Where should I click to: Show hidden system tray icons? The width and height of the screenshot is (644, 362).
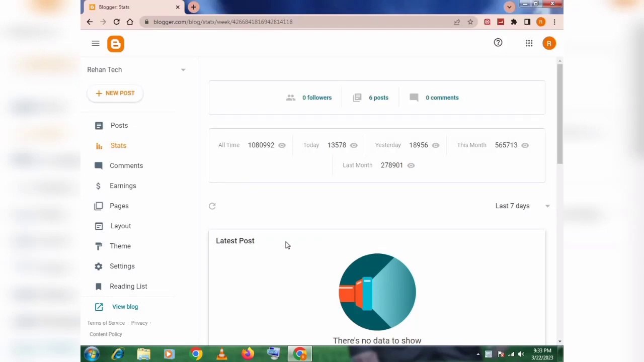point(478,354)
